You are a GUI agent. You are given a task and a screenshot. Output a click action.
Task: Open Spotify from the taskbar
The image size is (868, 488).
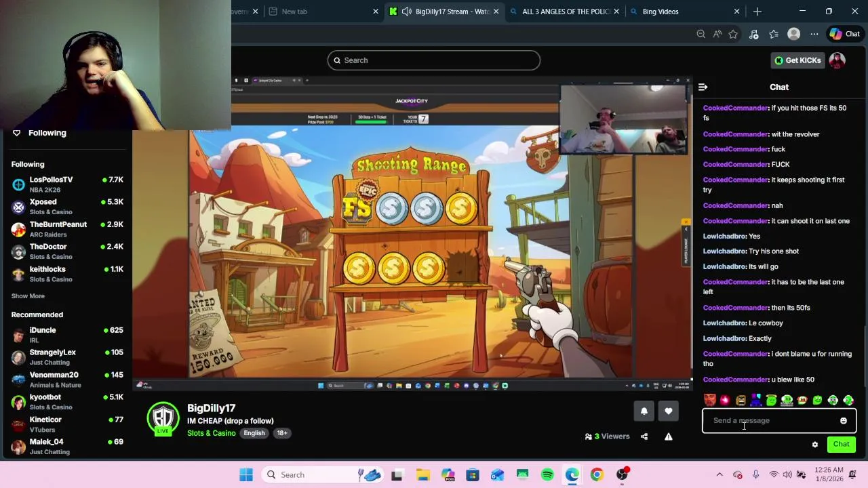547,475
